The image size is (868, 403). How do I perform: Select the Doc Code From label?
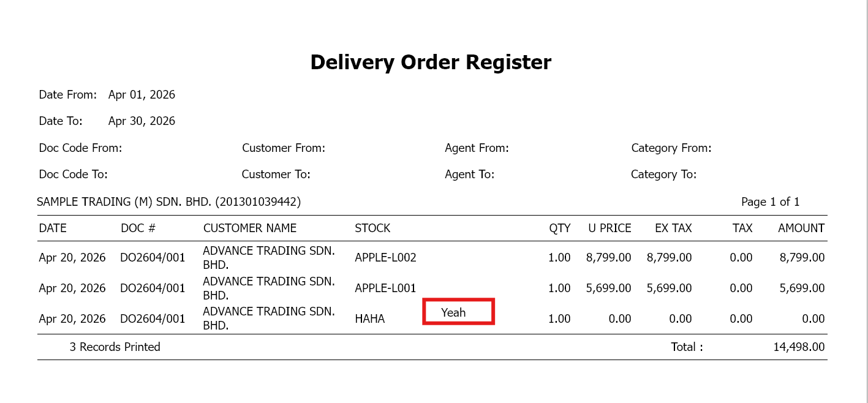80,148
